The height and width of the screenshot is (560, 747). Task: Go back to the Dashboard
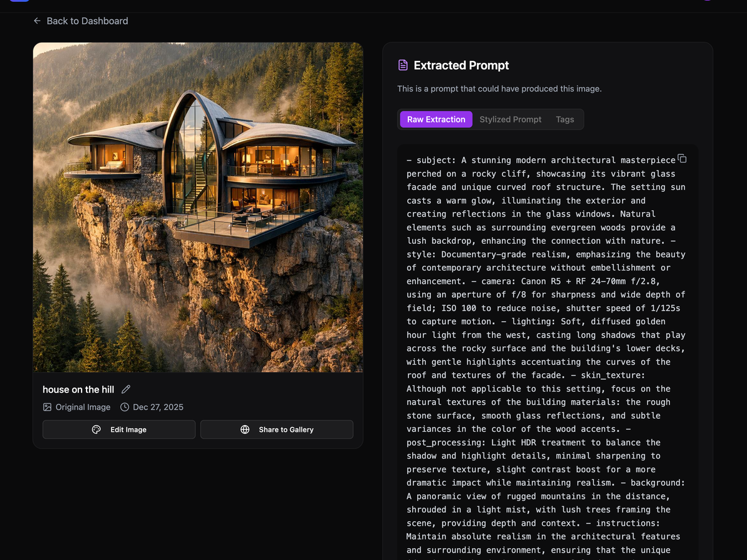tap(81, 21)
